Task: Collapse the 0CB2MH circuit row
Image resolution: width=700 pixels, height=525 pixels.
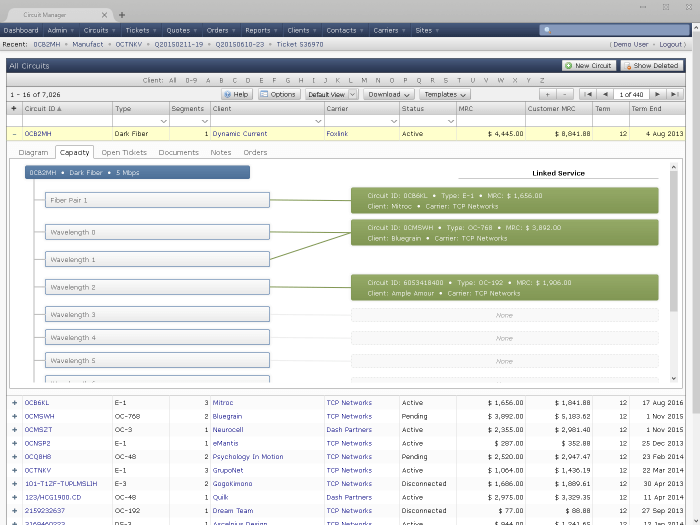Action: 14,133
